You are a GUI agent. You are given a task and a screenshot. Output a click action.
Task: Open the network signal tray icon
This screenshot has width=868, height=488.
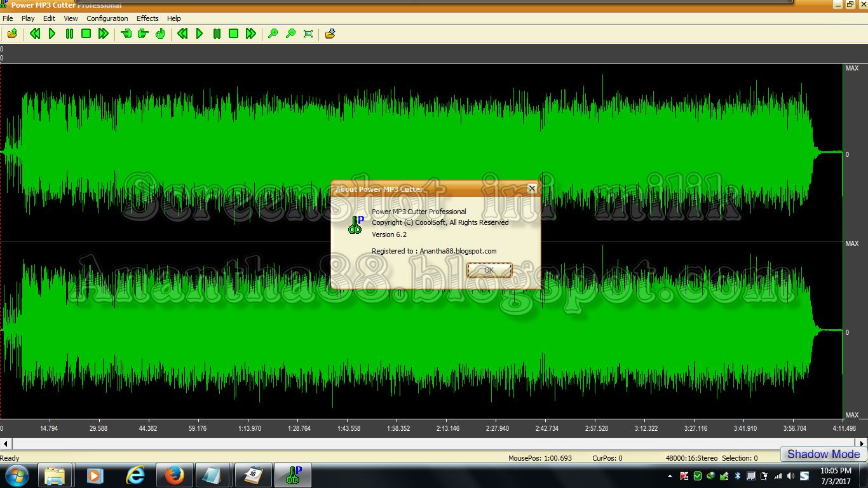point(777,476)
